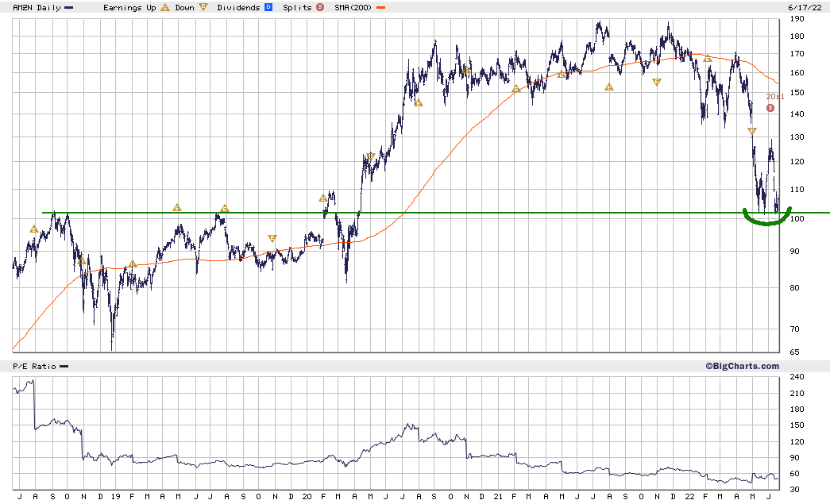Click the earnings down marker dated late October 2021

[657, 82]
